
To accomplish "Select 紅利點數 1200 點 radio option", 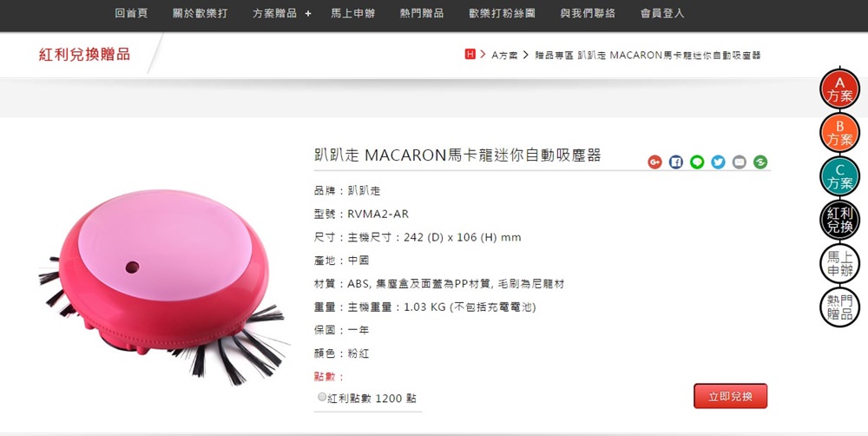I will (322, 397).
